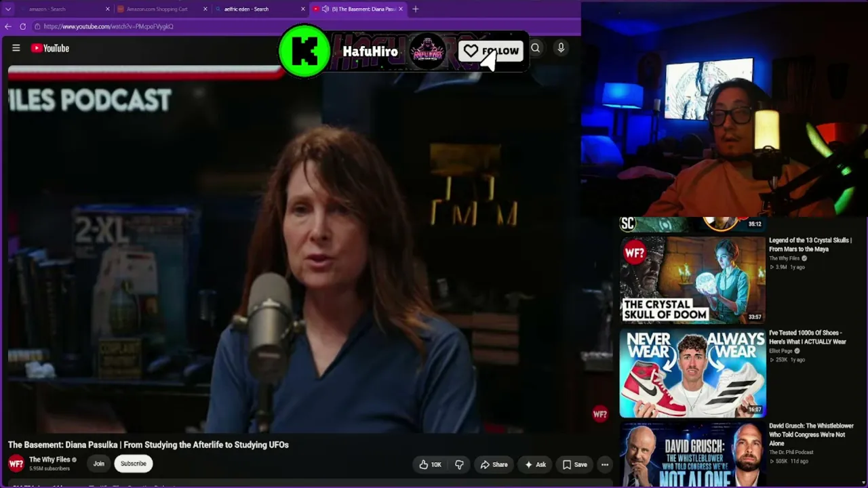Go to YouTube home via logo
Screen dimensions: 868x488
(50, 48)
